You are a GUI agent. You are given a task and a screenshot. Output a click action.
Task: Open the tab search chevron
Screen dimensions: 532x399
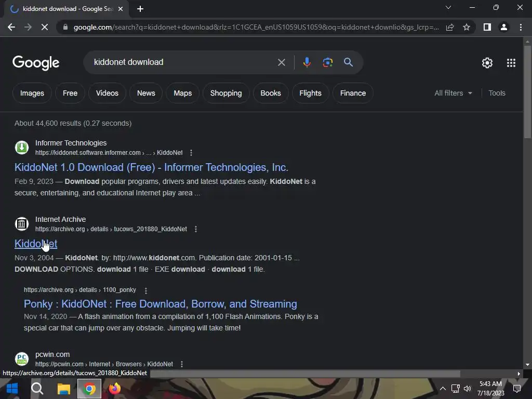448,7
